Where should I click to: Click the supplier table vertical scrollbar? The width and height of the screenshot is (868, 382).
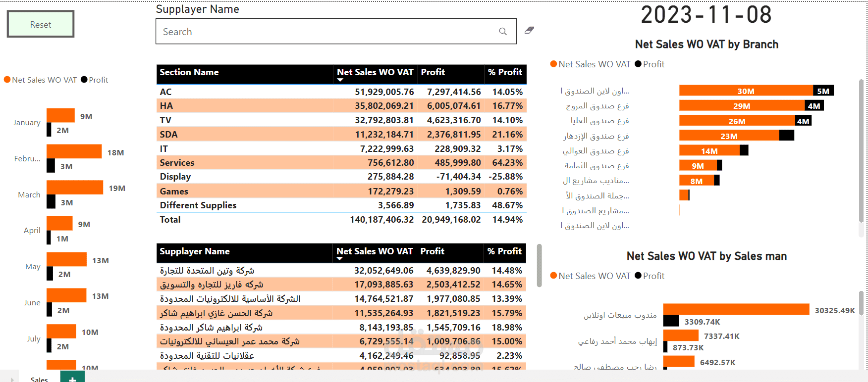point(539,266)
